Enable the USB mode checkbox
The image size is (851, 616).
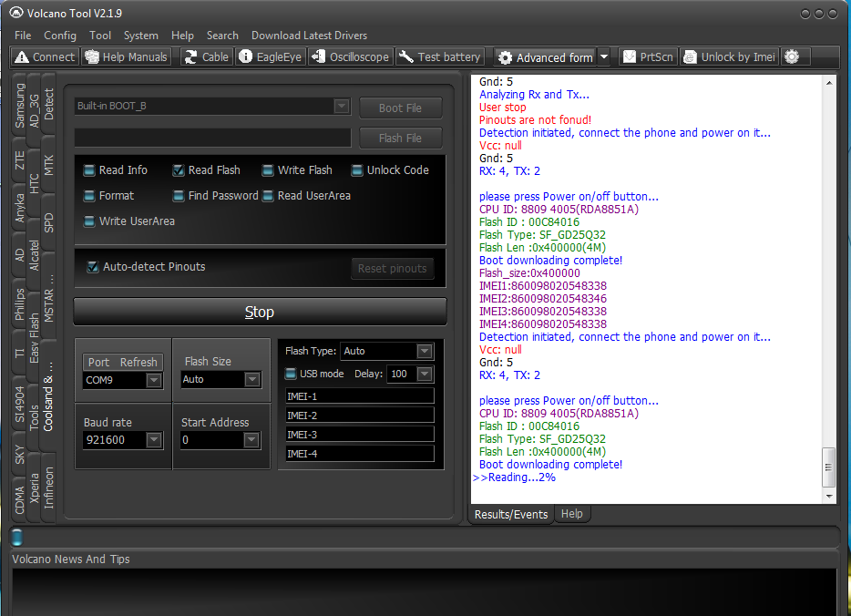coord(291,374)
